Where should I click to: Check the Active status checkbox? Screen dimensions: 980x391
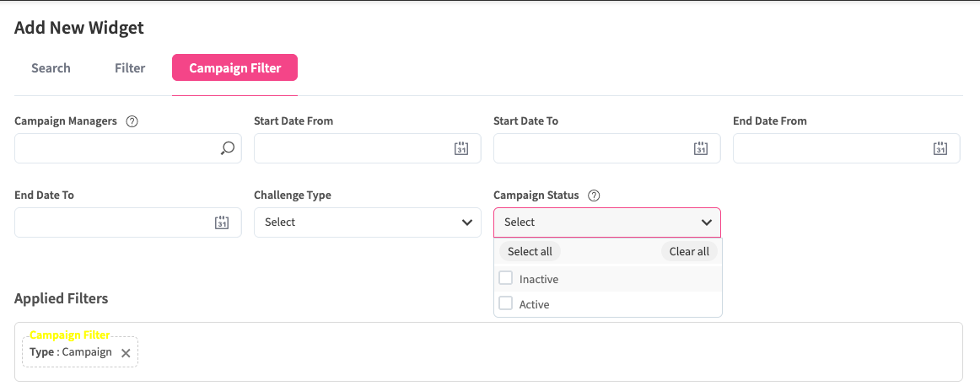tap(506, 303)
